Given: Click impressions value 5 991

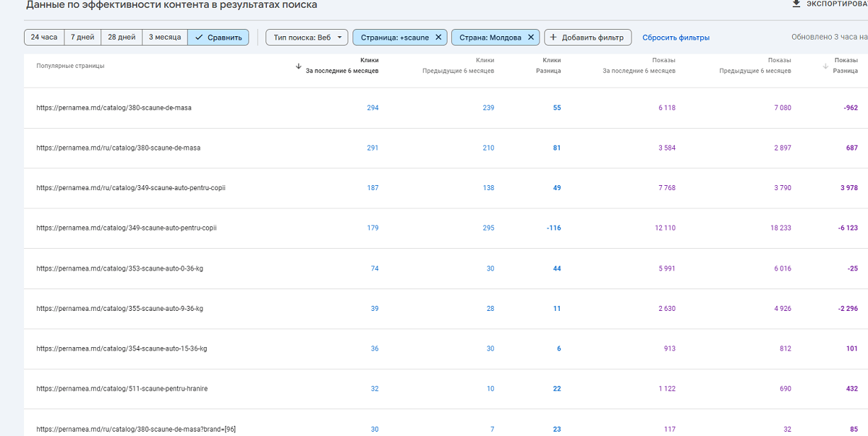Looking at the screenshot, I should [667, 268].
